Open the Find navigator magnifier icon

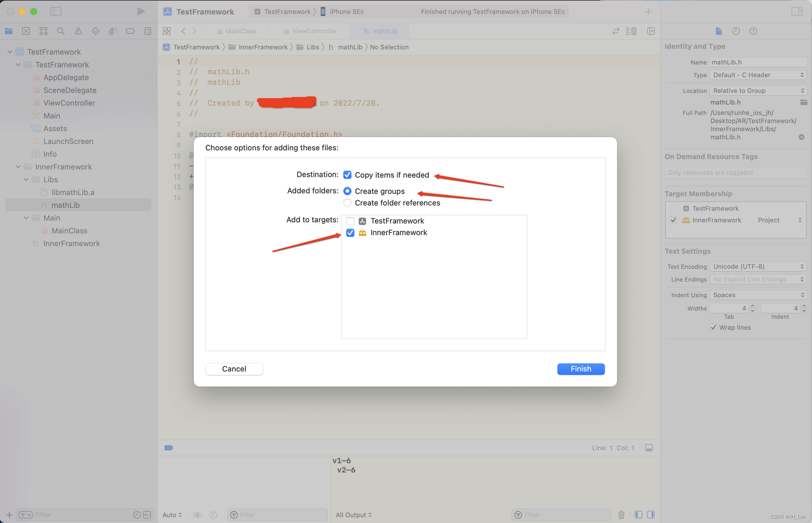click(x=61, y=31)
